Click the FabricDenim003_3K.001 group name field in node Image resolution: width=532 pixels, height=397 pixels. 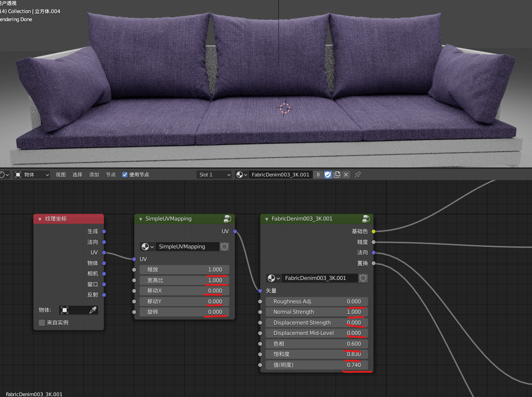(x=320, y=278)
